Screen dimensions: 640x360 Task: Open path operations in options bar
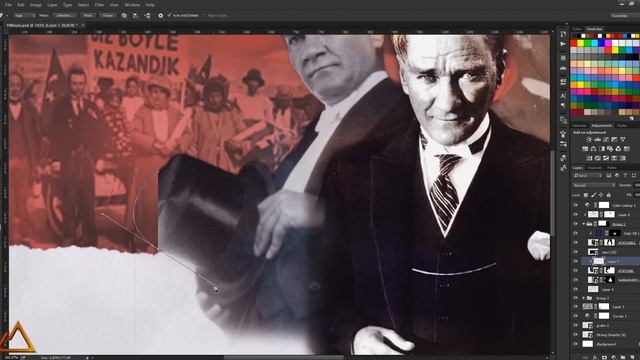(x=124, y=16)
